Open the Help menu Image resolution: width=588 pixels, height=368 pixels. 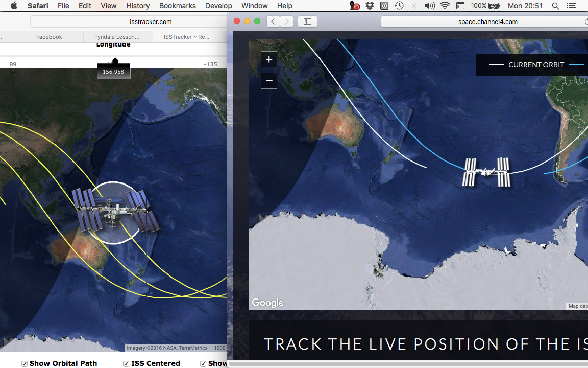pos(284,6)
